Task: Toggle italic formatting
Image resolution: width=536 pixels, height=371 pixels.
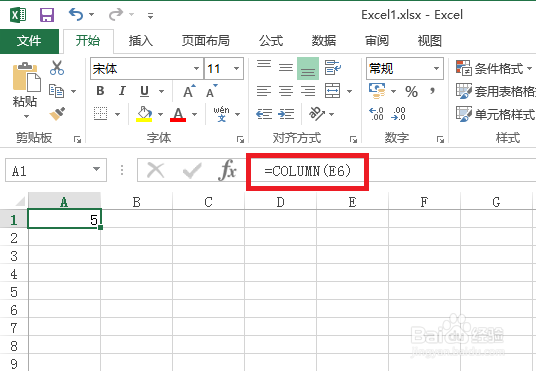Action: [x=122, y=91]
